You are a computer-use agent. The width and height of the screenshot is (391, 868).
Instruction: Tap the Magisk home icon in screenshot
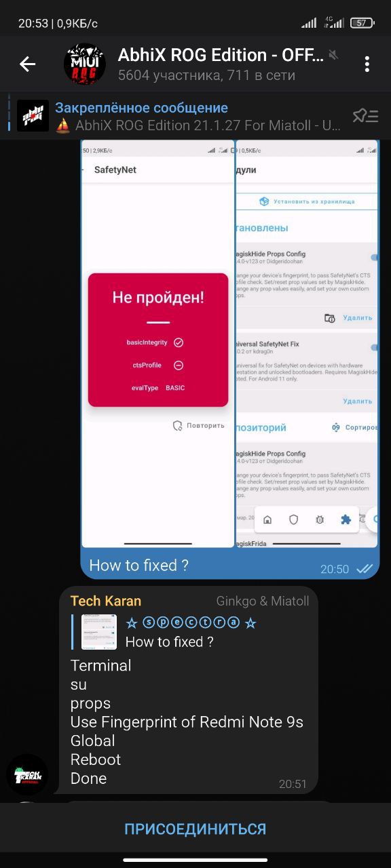point(267,519)
